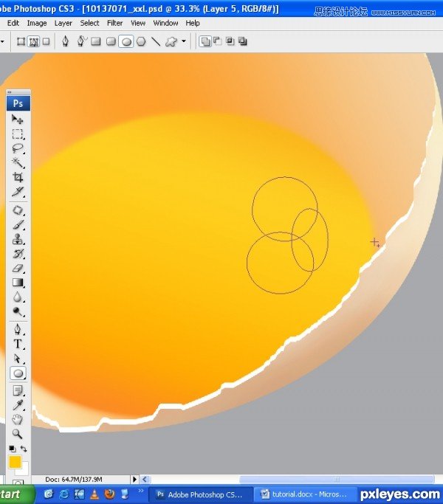Viewport: 443px width, 504px height.
Task: Choose Pen tool in options bar
Action: pos(65,41)
